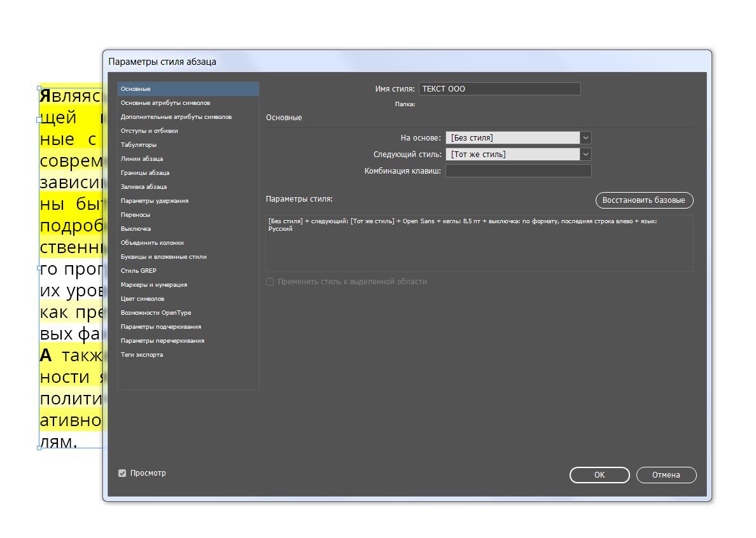Toggle Применить стиль к выделенной области
Image resolution: width=756 pixels, height=538 pixels.
pyautogui.click(x=270, y=281)
